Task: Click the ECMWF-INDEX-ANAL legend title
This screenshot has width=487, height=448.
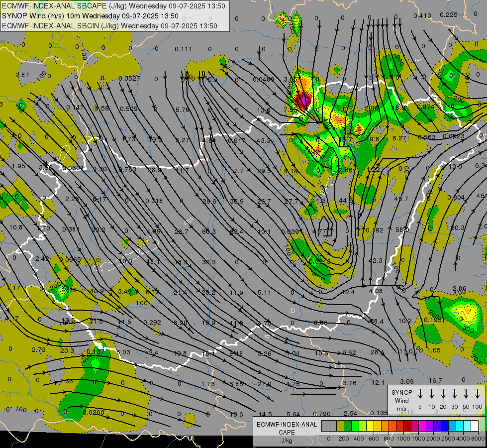Action: [x=287, y=425]
